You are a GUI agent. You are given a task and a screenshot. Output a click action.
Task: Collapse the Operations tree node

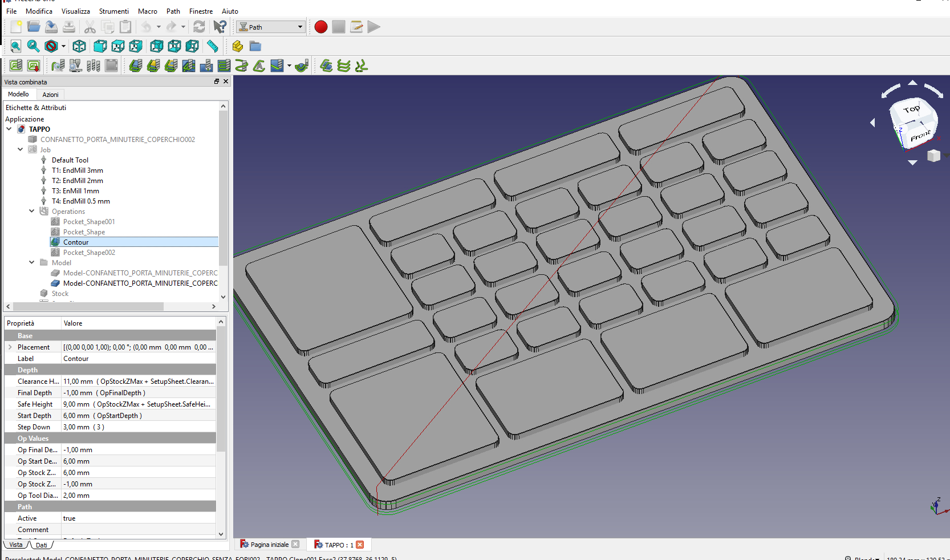[x=32, y=211]
